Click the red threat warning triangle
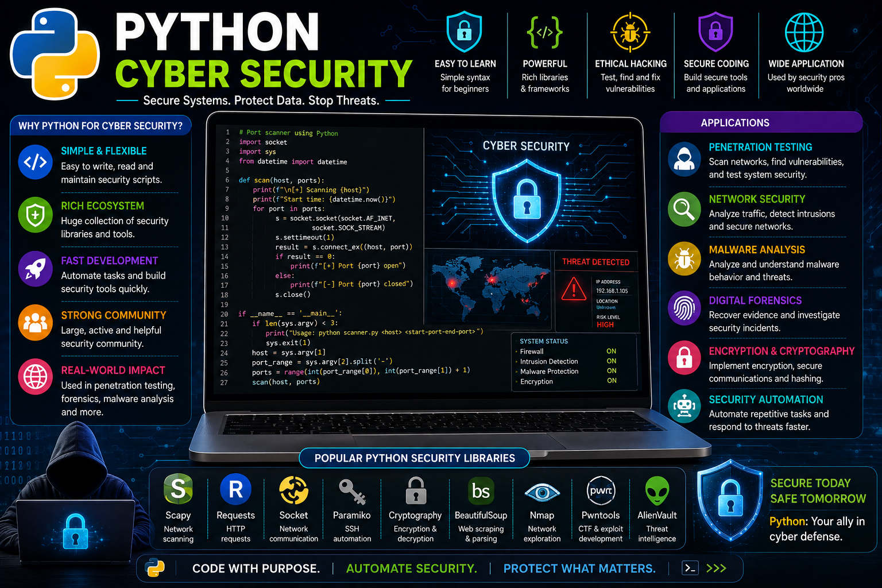The width and height of the screenshot is (882, 588). 574,289
